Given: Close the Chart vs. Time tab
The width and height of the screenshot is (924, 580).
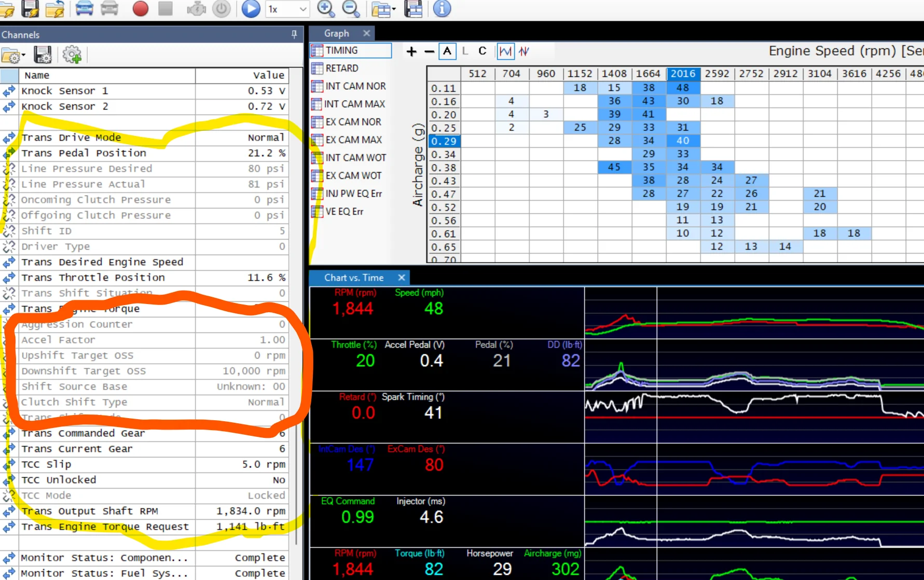Looking at the screenshot, I should click(x=401, y=278).
